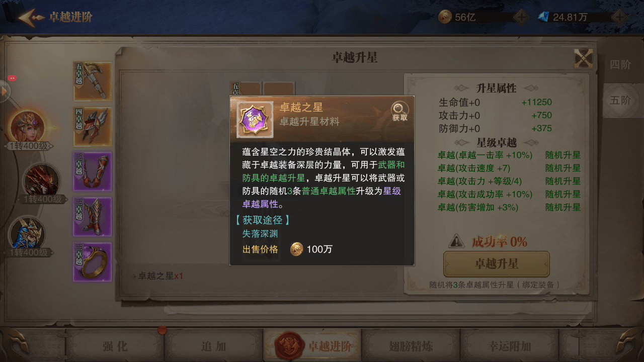Open the 强化 bottom tab
644x362 pixels.
(x=115, y=346)
